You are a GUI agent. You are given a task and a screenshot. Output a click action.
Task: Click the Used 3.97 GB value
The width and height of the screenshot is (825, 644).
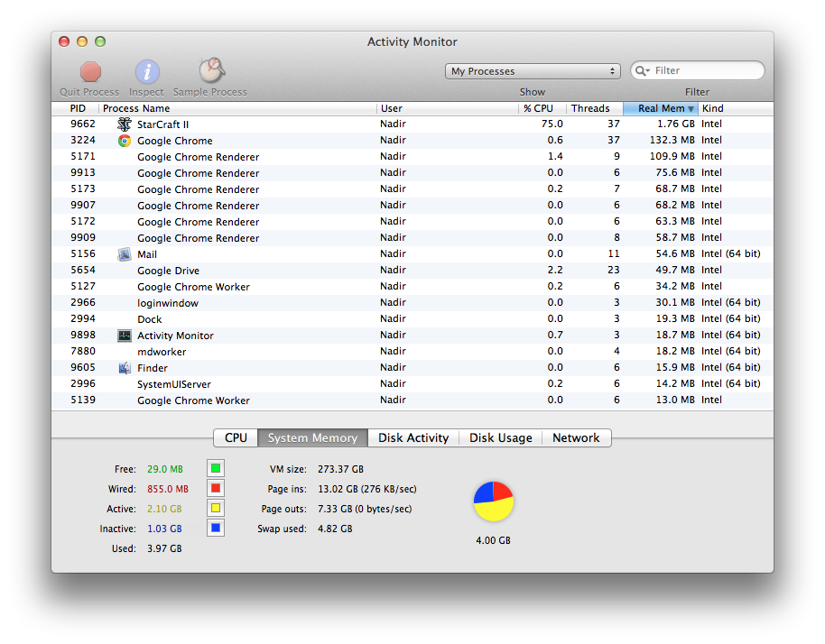(164, 549)
